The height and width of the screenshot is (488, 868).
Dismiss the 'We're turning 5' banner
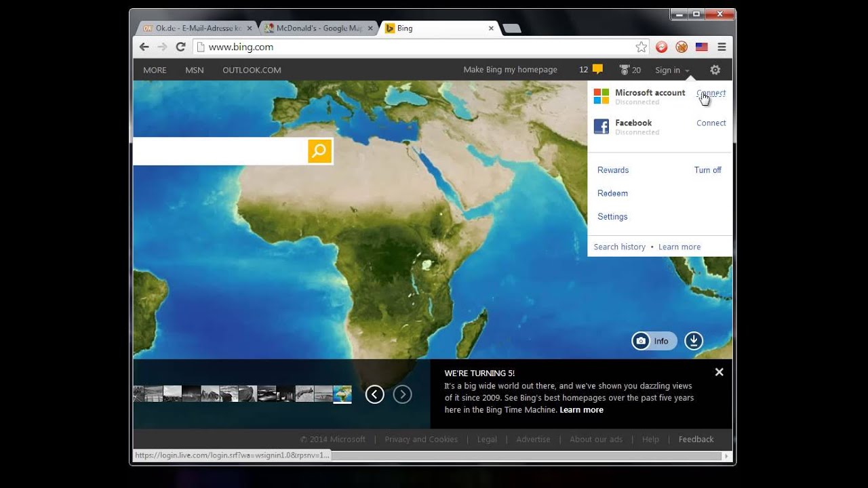719,372
